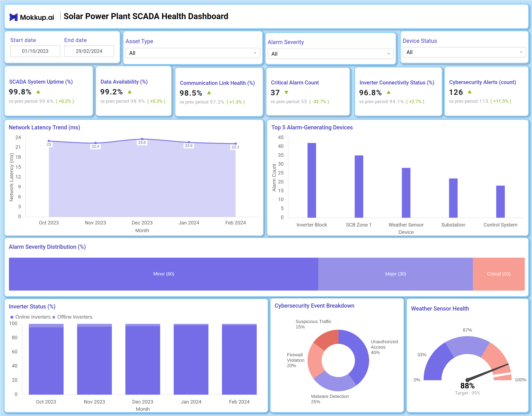532x416 pixels.
Task: Click the Start date field 01/10/2023
Action: [35, 51]
